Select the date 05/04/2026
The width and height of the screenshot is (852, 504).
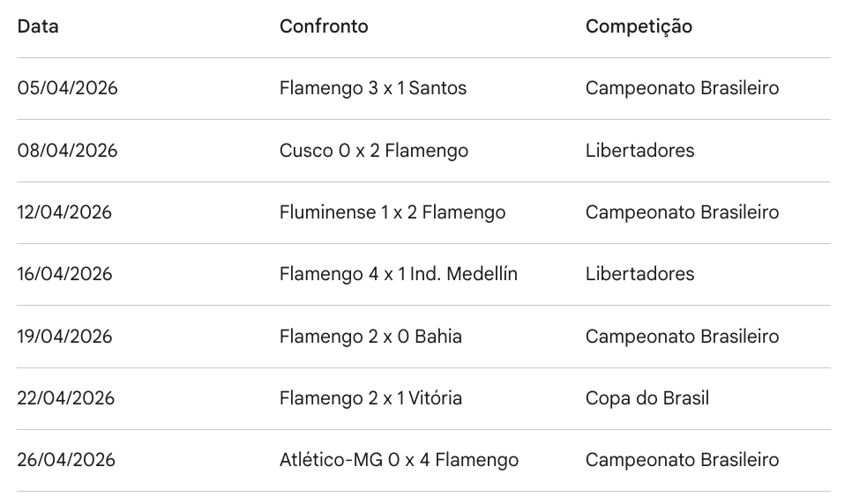67,88
